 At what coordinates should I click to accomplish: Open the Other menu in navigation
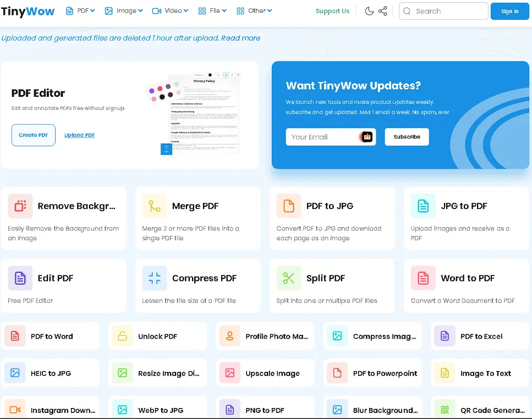tap(254, 10)
